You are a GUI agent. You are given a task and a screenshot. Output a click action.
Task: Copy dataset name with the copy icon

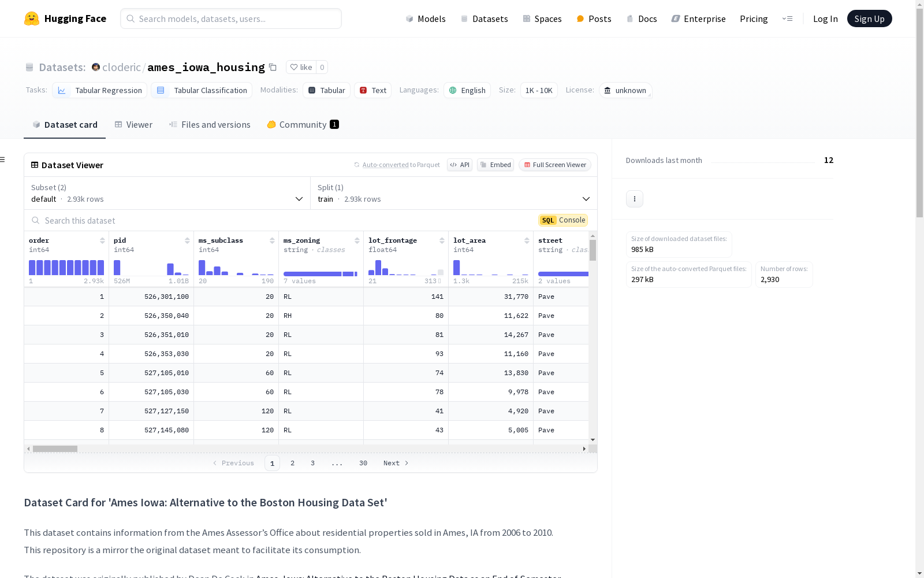pyautogui.click(x=273, y=68)
